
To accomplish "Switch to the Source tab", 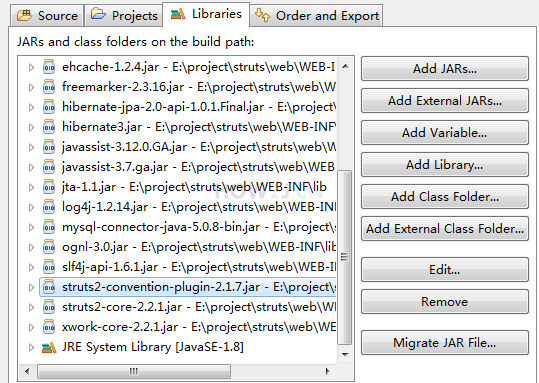I will [x=47, y=15].
